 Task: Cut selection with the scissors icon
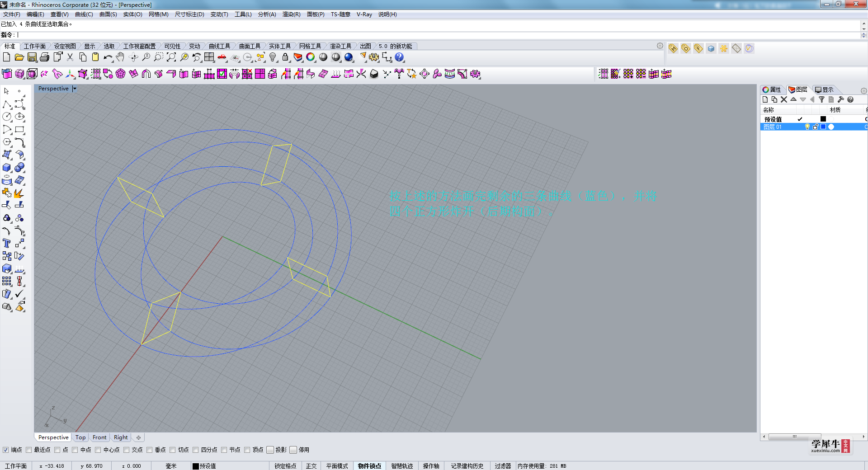click(x=70, y=57)
